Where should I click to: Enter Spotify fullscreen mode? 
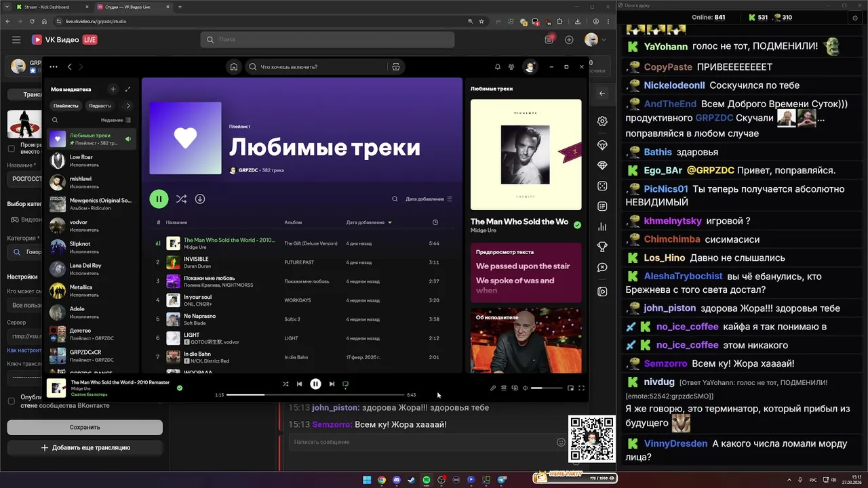(581, 388)
